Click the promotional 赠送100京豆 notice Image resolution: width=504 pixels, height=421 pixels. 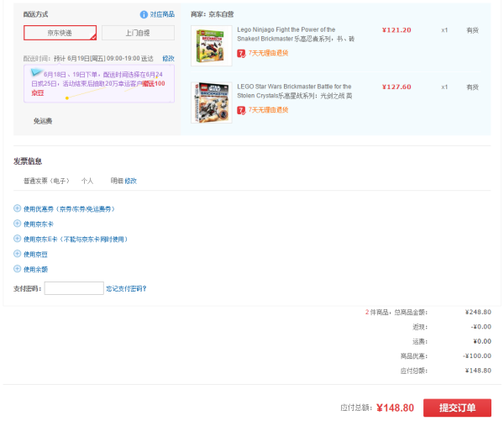[x=99, y=84]
